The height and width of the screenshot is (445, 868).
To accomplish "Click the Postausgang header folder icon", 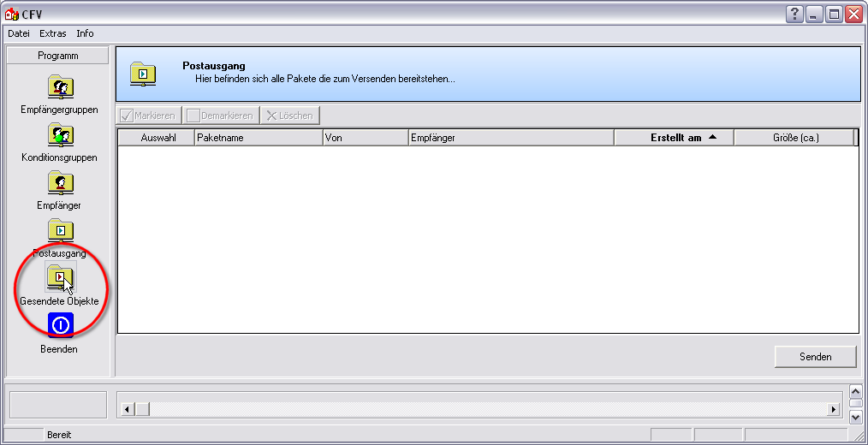I will tap(143, 74).
